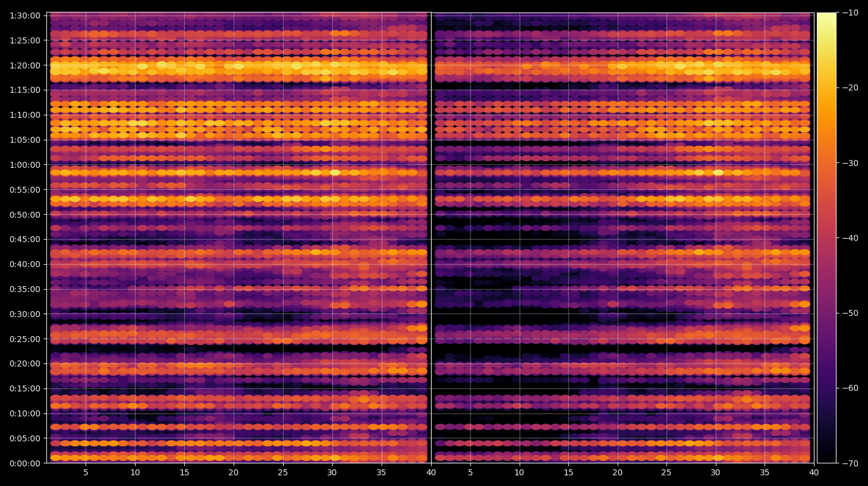Screen dimensions: 868x486
Task: Select the 0:50:00 time axis label
Action: [x=25, y=215]
